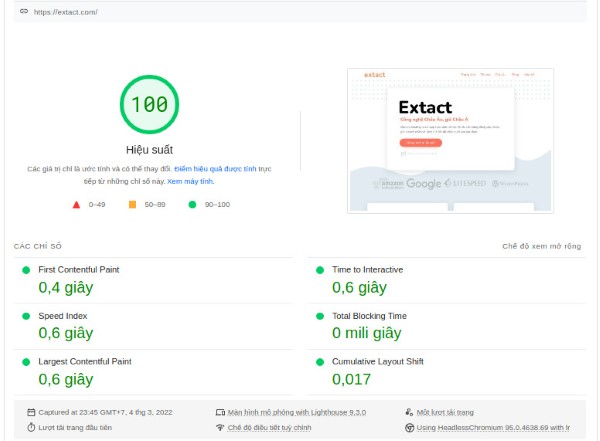Screen dimensions: 600x441
Task: Click the orange square 50–89 legend icon
Action: click(132, 204)
